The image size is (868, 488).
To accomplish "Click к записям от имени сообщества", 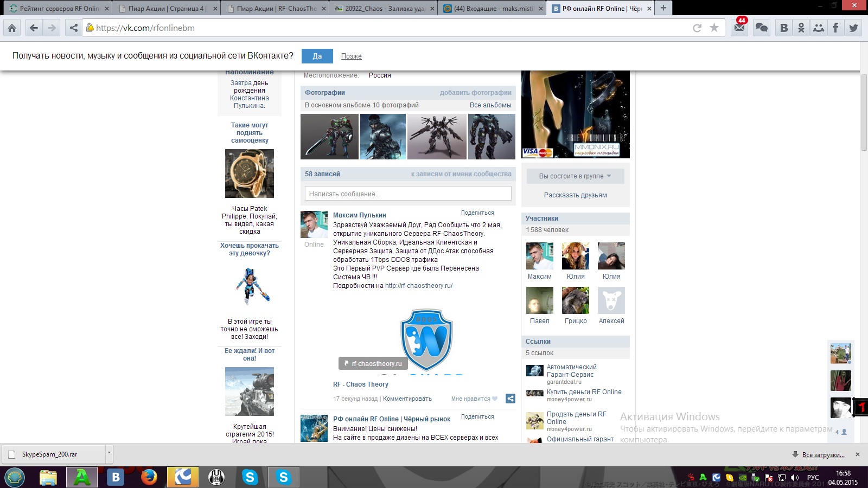I will tap(461, 174).
